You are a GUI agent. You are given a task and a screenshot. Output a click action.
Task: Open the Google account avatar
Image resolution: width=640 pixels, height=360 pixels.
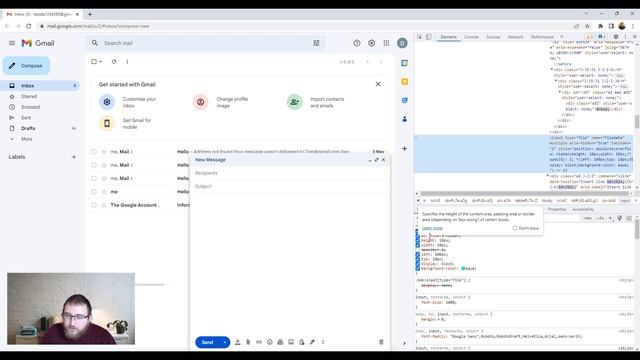click(x=402, y=43)
